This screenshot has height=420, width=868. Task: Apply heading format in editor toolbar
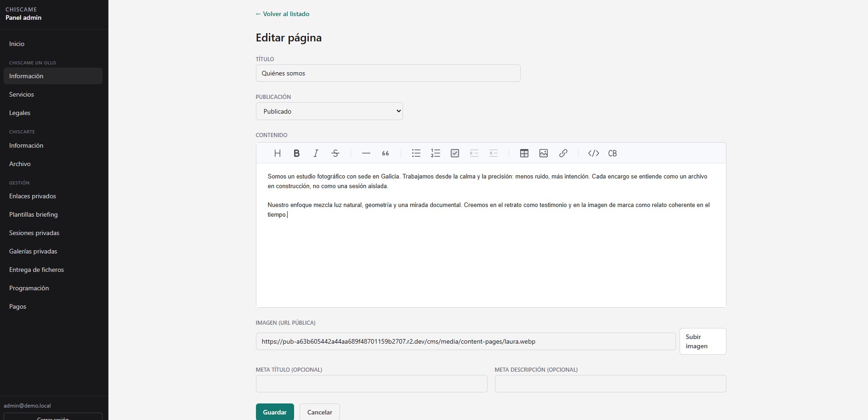(x=277, y=153)
